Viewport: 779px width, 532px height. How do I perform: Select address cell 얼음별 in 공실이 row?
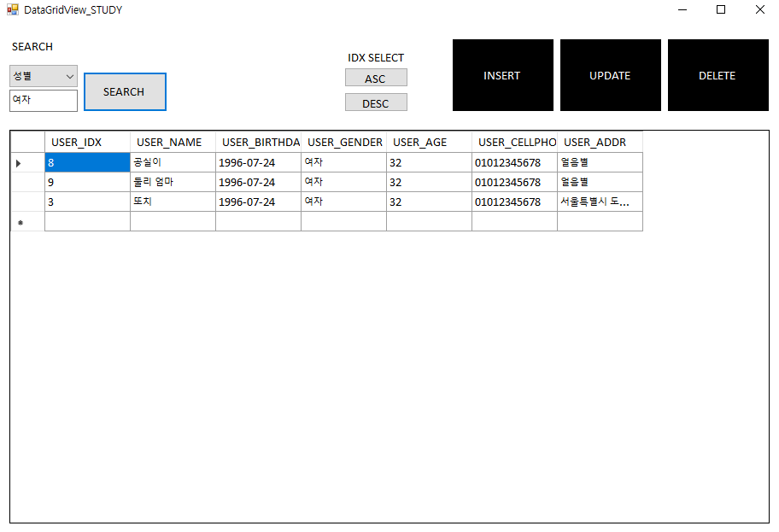600,162
